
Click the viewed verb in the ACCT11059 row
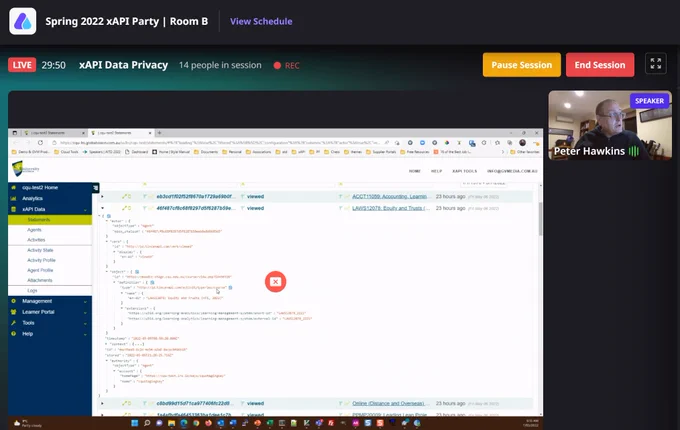tap(255, 196)
